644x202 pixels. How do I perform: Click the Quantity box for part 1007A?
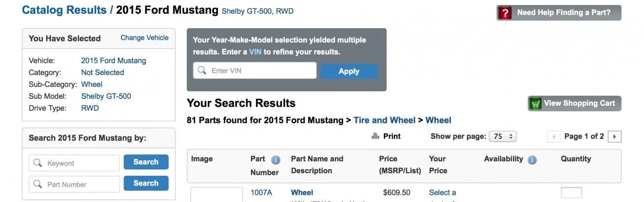point(571,193)
